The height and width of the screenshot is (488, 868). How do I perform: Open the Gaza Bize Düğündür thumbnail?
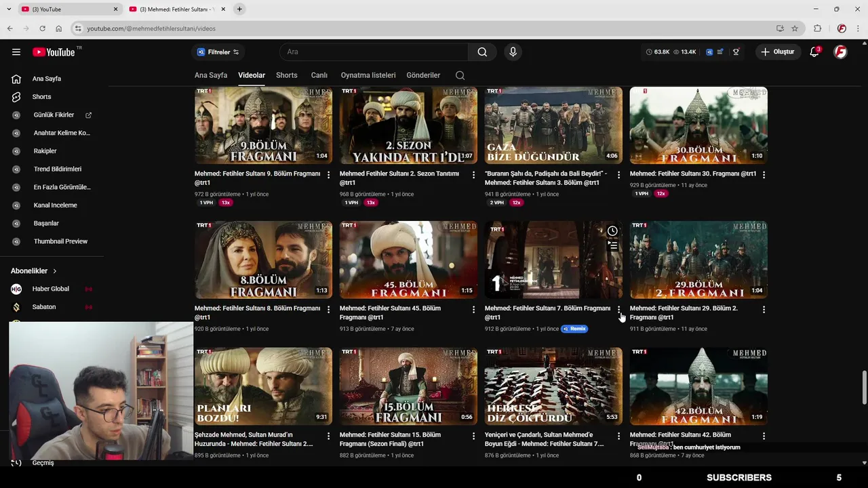coord(553,125)
